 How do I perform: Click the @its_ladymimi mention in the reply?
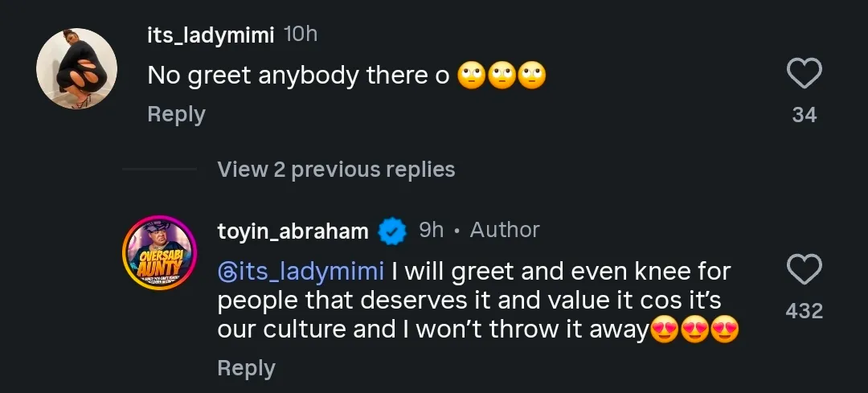(x=301, y=271)
